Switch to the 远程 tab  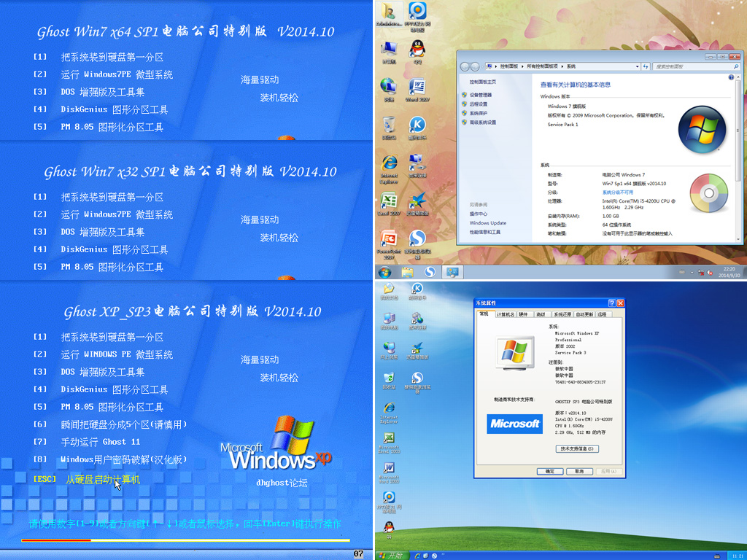[602, 315]
